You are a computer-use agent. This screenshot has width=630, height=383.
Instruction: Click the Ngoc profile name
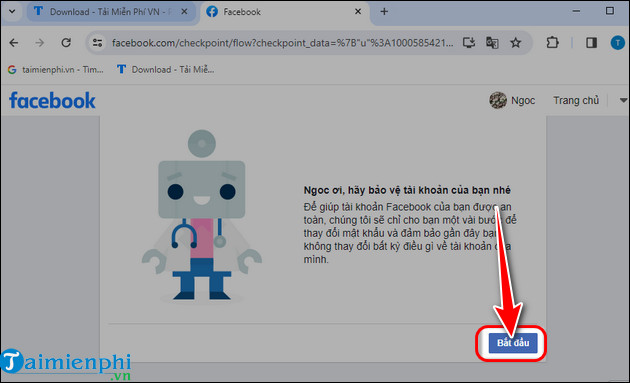point(523,100)
